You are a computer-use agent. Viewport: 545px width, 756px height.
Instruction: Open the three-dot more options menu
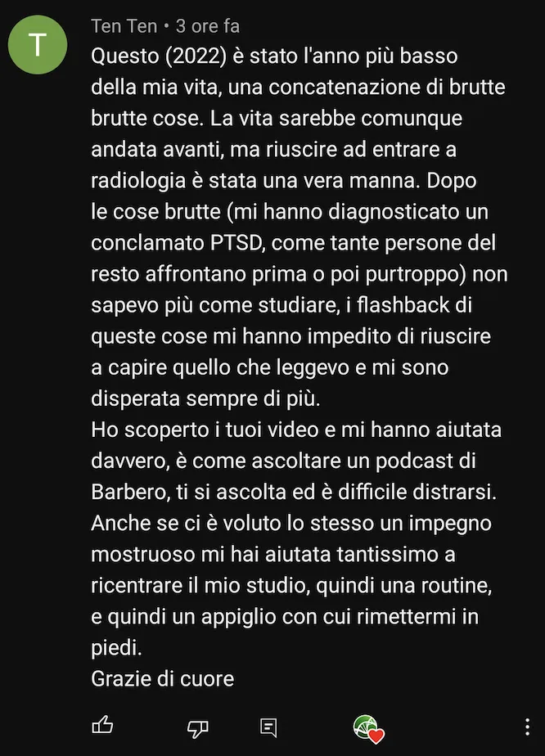pos(527,727)
